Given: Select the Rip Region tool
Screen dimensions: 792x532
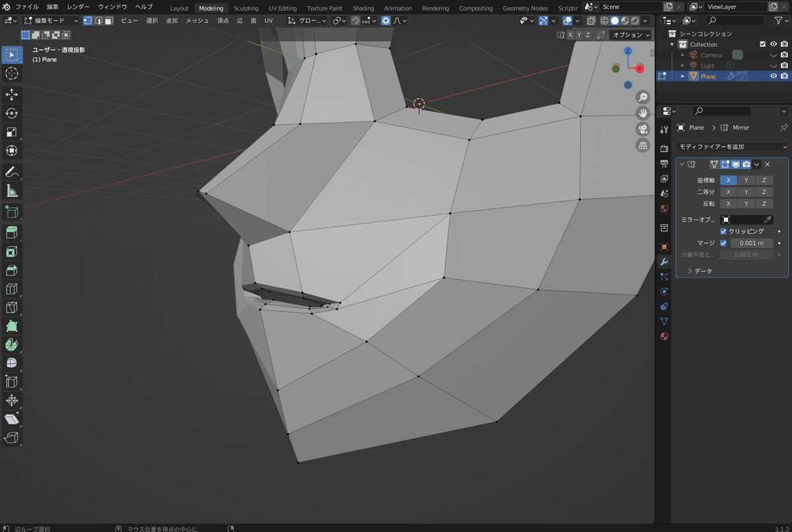Looking at the screenshot, I should pyautogui.click(x=12, y=438).
